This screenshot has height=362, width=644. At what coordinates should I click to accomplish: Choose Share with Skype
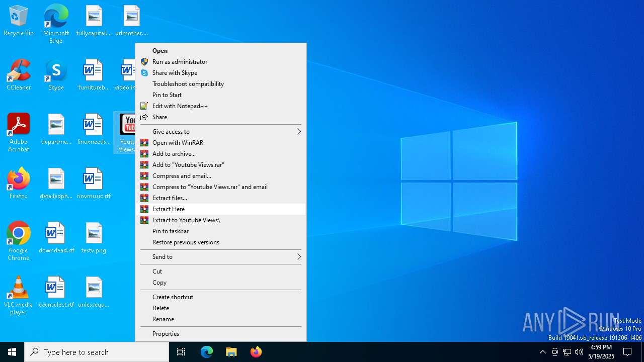(x=221, y=73)
